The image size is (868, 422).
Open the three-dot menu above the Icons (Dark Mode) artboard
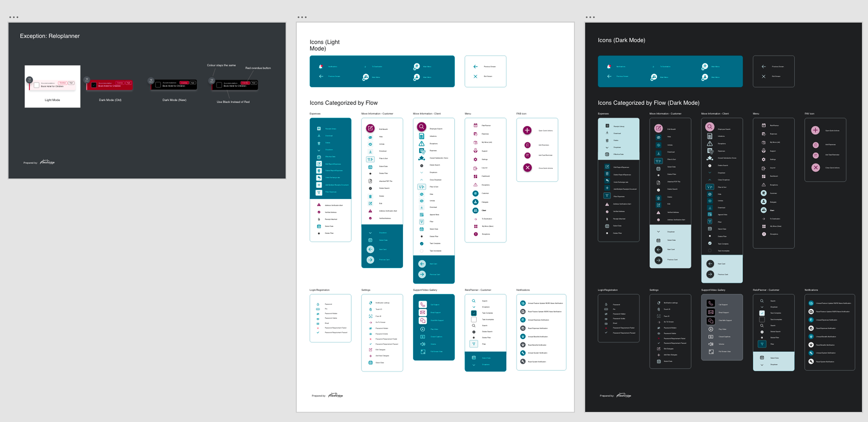(x=590, y=17)
